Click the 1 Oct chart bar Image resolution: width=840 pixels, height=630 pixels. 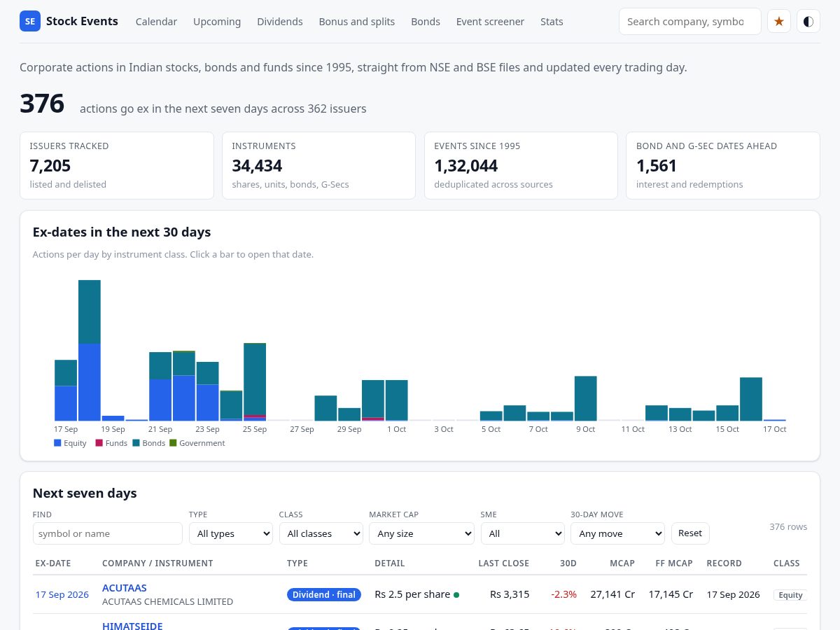point(397,400)
